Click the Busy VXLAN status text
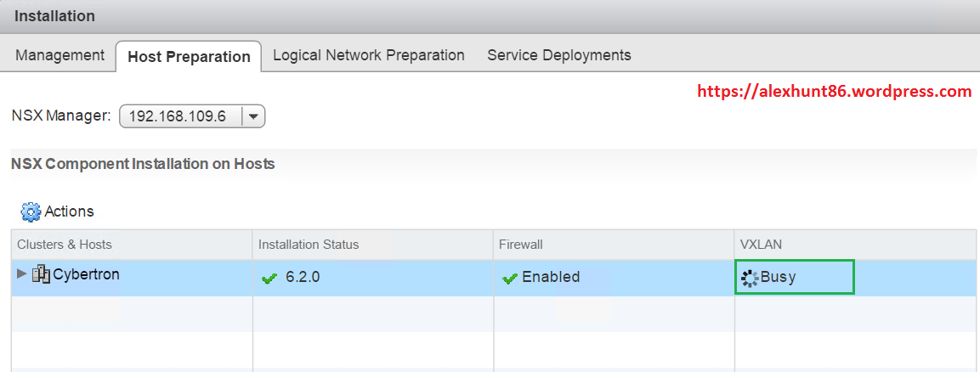This screenshot has height=372, width=980. [779, 277]
